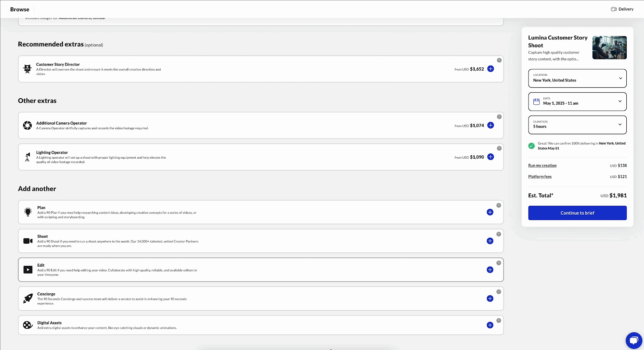Open Delivery in top navigation

pos(622,9)
